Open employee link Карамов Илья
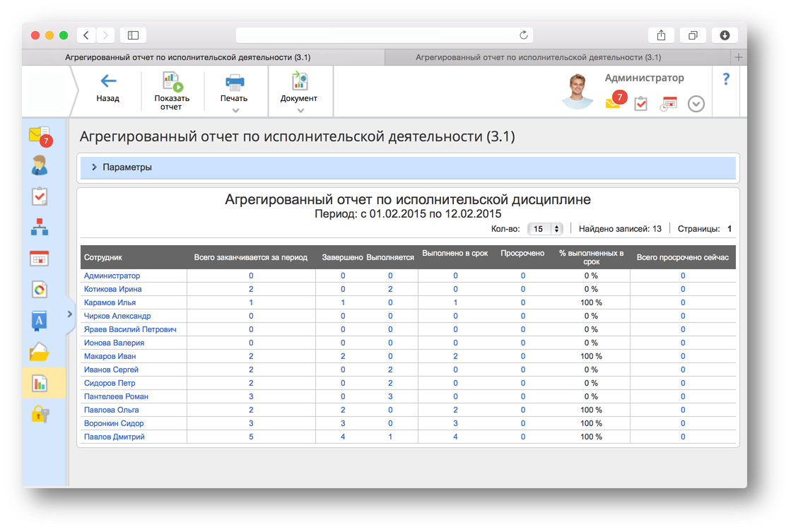The image size is (791, 532). [x=110, y=302]
